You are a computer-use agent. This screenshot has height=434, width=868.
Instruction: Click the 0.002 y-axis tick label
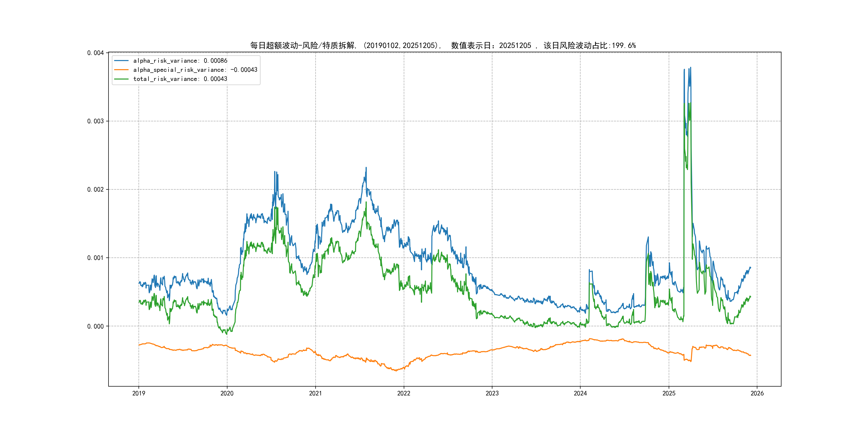95,189
